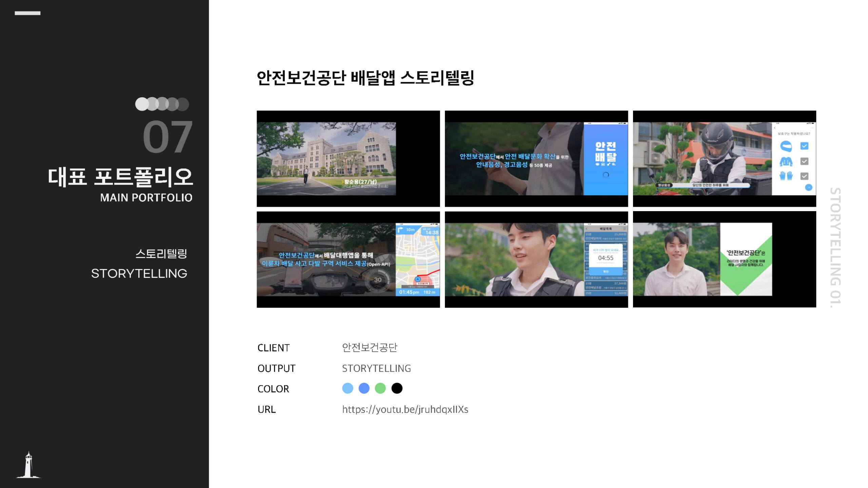Toggle the gray checkbox beside the jacket
The height and width of the screenshot is (488, 868).
pyautogui.click(x=804, y=161)
